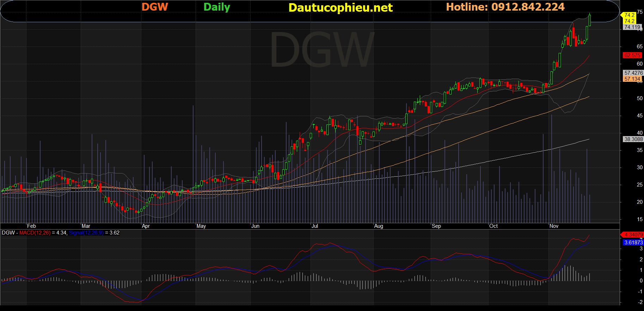
Task: Click the orange DGW ticker title
Action: click(155, 7)
